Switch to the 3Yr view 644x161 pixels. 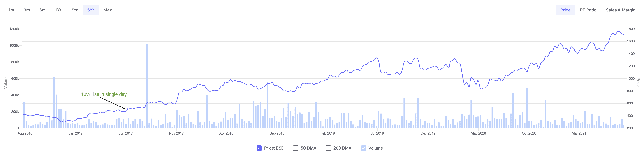pyautogui.click(x=74, y=10)
